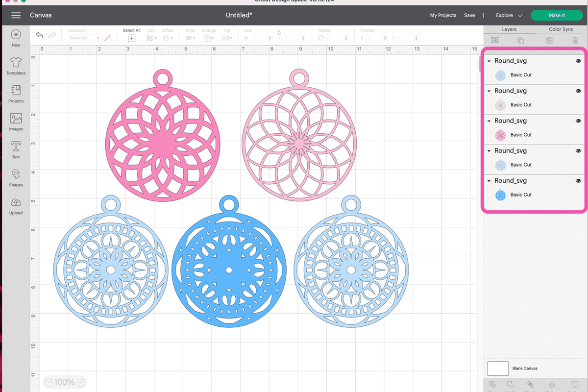The height and width of the screenshot is (392, 588).
Task: Click the Select All icon
Action: tap(132, 38)
